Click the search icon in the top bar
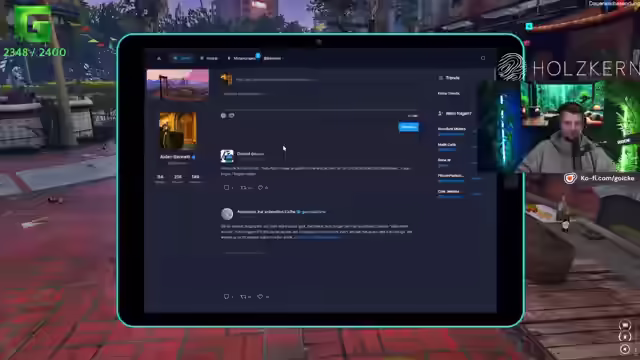The width and height of the screenshot is (640, 360). (483, 58)
